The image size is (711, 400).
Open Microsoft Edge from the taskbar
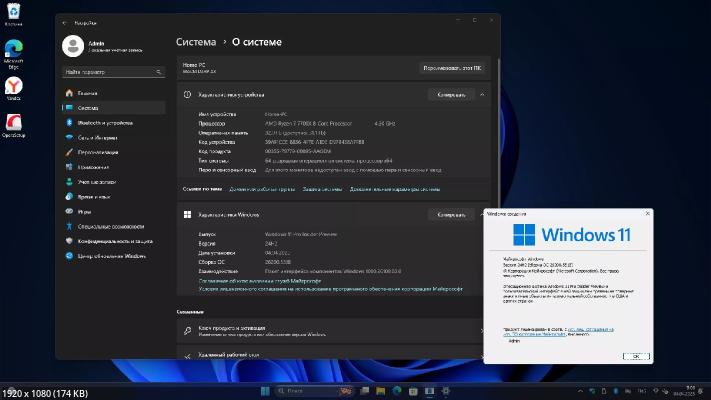click(x=397, y=391)
